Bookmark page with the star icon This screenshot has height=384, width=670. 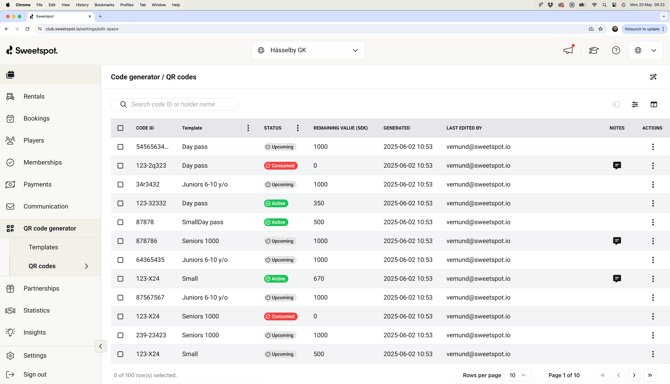coord(600,29)
